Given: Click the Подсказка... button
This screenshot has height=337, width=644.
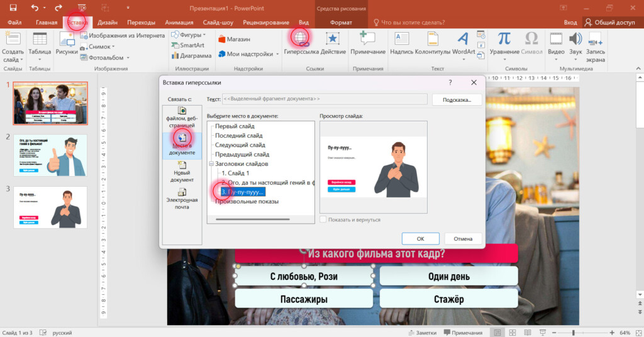Looking at the screenshot, I should point(457,99).
